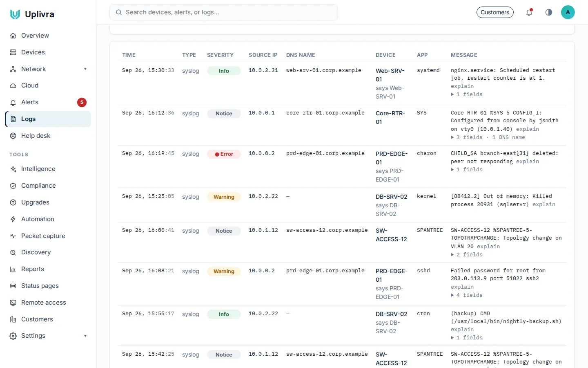Click explain link for nginx.service message

point(462,86)
